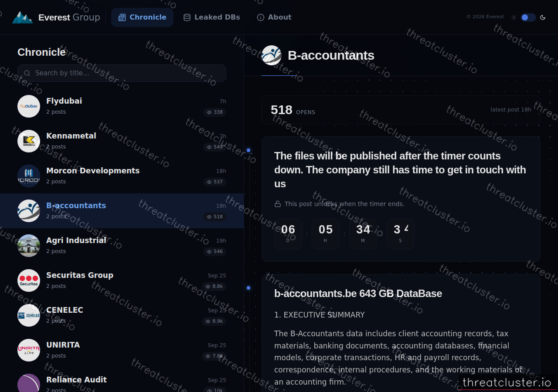Screen dimensions: 558x392
Task: Click the Everest Group mountain logo
Action: (22, 17)
